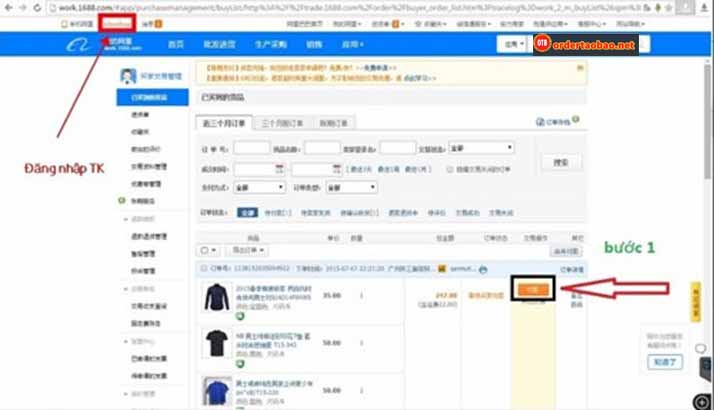
Task: Open the chat bubble icon on right edge
Action: [x=701, y=349]
